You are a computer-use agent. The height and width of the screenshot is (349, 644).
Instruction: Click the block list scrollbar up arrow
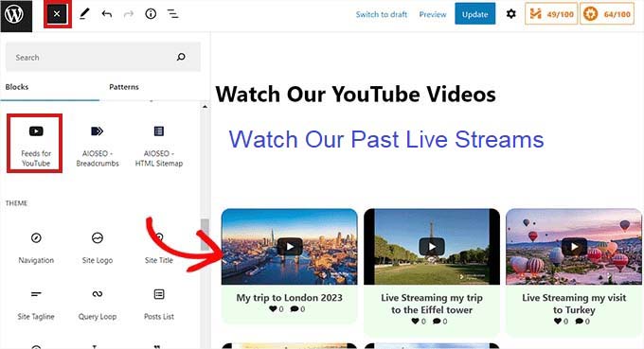pyautogui.click(x=205, y=107)
